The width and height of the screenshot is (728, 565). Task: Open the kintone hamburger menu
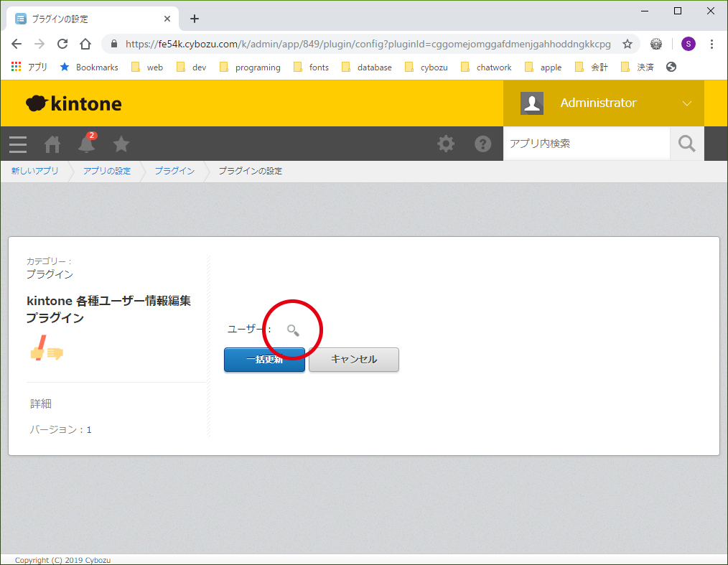point(18,144)
